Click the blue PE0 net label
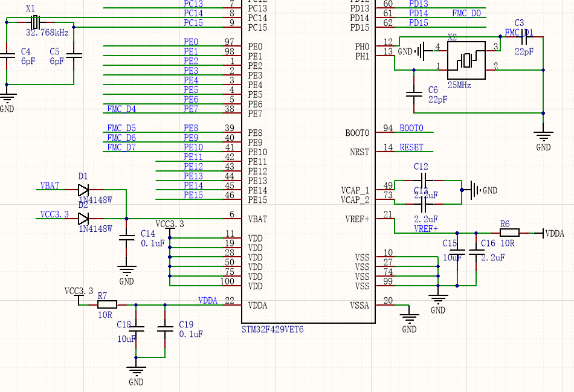 point(191,42)
